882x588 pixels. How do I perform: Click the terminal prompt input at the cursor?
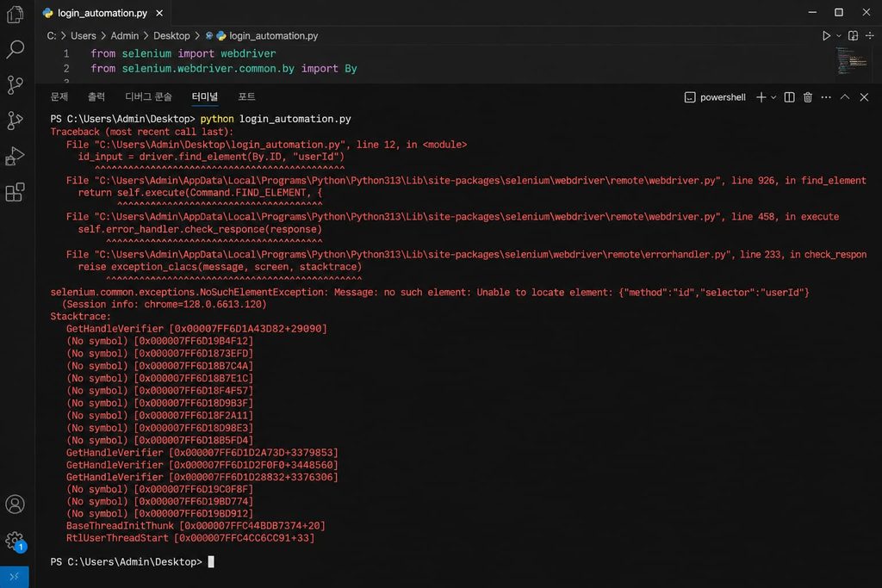click(x=211, y=561)
